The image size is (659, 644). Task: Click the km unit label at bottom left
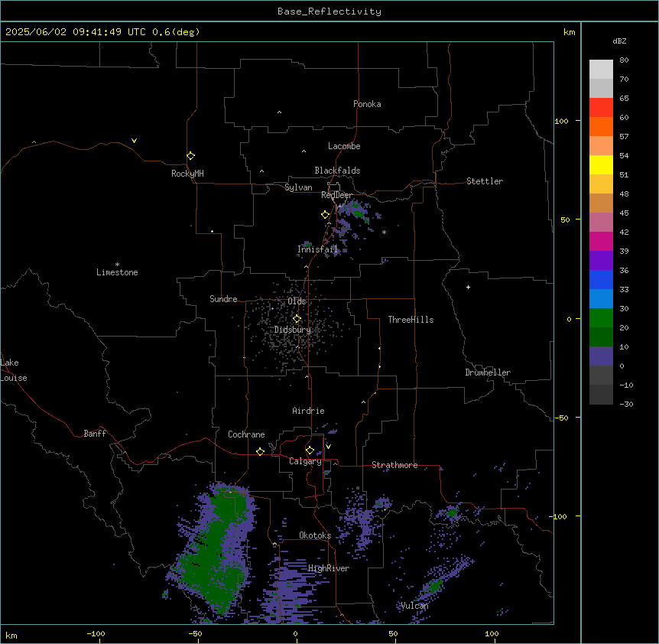11,635
